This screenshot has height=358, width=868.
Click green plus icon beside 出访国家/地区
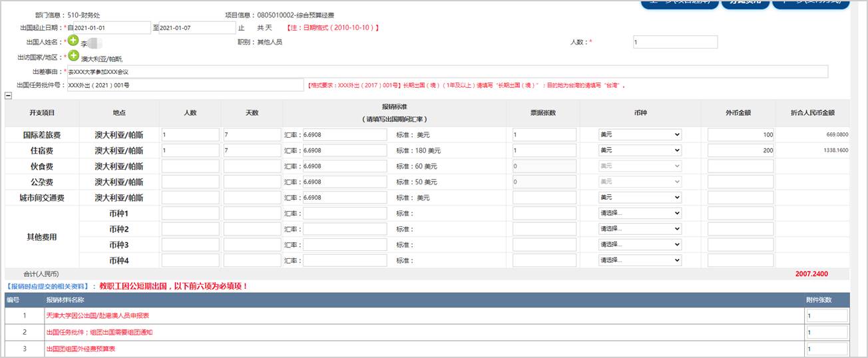click(x=73, y=56)
